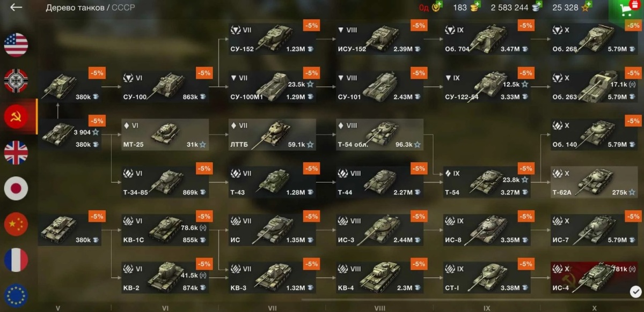This screenshot has width=644, height=312.
Task: Switch to the Japan nation flag
Action: pyautogui.click(x=16, y=189)
